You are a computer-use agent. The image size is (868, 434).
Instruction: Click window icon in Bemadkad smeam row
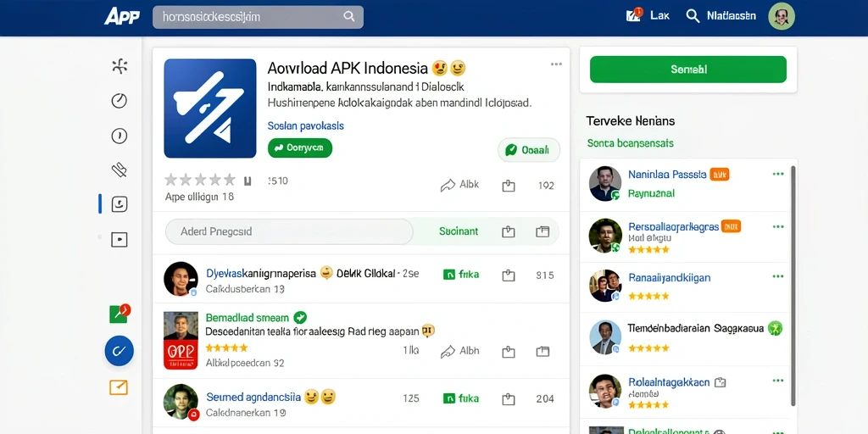tap(542, 351)
